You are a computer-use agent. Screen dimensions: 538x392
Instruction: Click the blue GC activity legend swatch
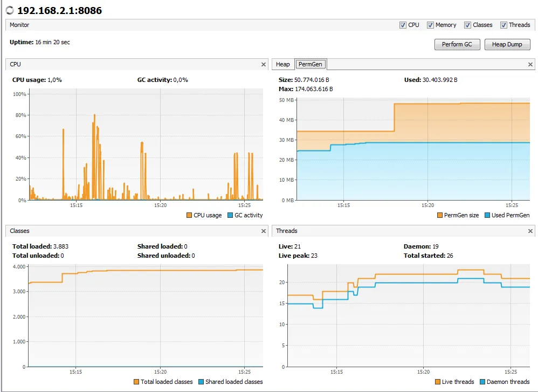230,215
